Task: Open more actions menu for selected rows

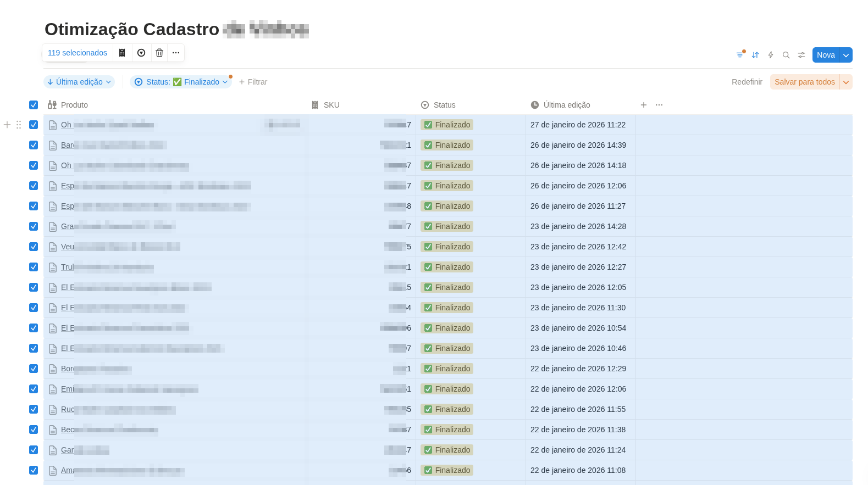Action: 176,53
